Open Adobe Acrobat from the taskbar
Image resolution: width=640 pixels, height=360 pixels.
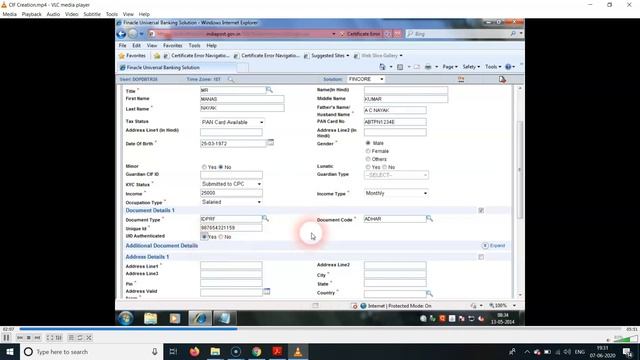(277, 351)
